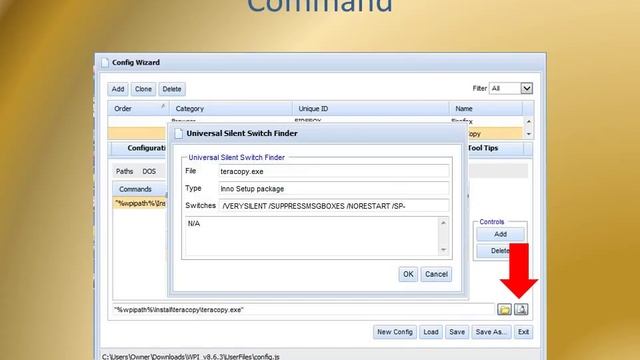Click the N/A notes text area
640x360 pixels.
pyautogui.click(x=312, y=236)
